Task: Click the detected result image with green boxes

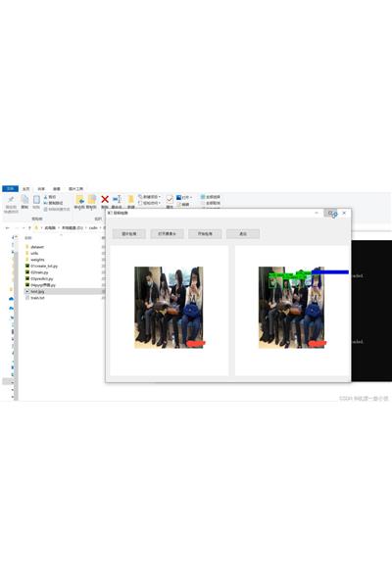Action: [x=291, y=308]
